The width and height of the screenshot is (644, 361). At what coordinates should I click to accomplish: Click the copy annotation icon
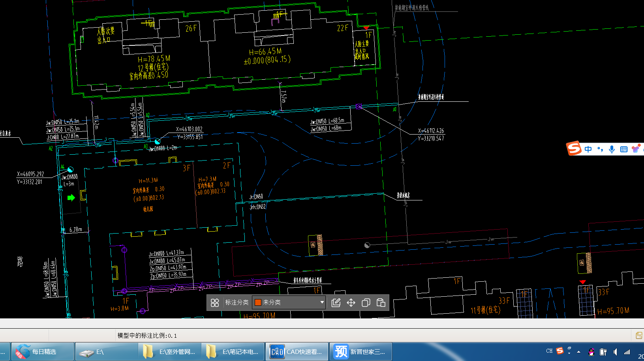tap(366, 303)
